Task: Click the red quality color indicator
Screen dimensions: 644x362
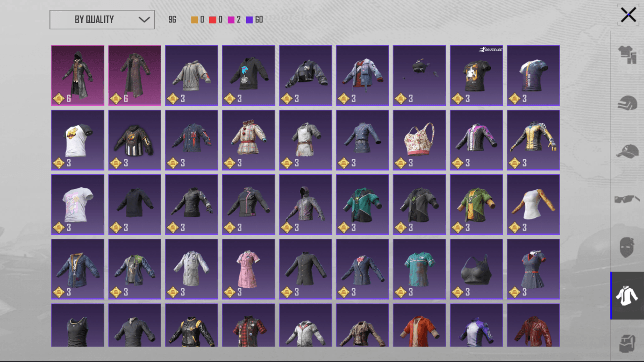Action: pyautogui.click(x=213, y=20)
